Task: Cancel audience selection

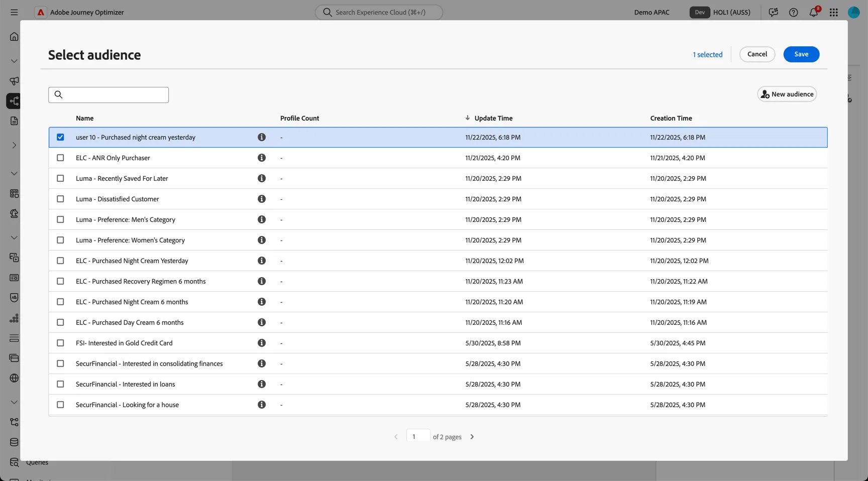Action: tap(757, 54)
